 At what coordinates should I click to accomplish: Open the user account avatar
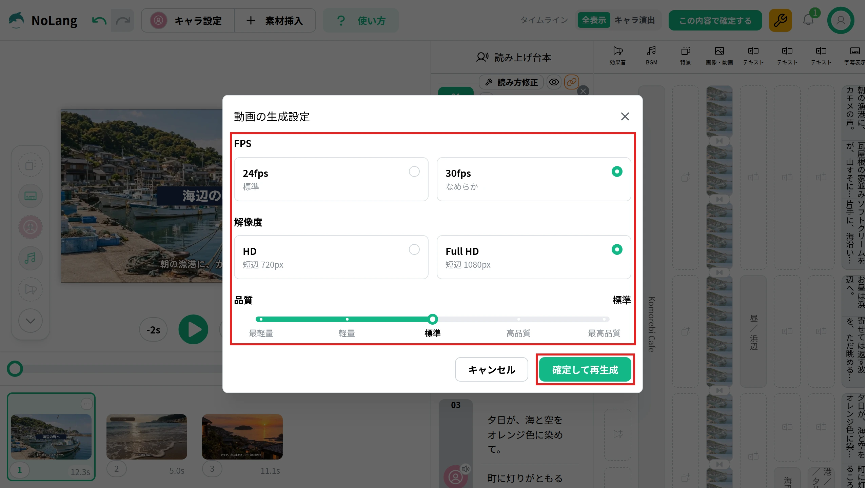pos(841,21)
